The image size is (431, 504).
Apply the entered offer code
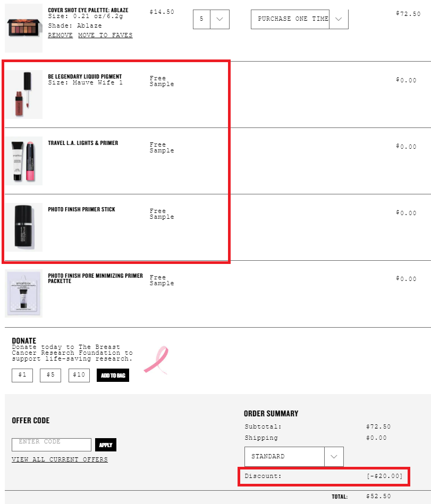(x=106, y=445)
